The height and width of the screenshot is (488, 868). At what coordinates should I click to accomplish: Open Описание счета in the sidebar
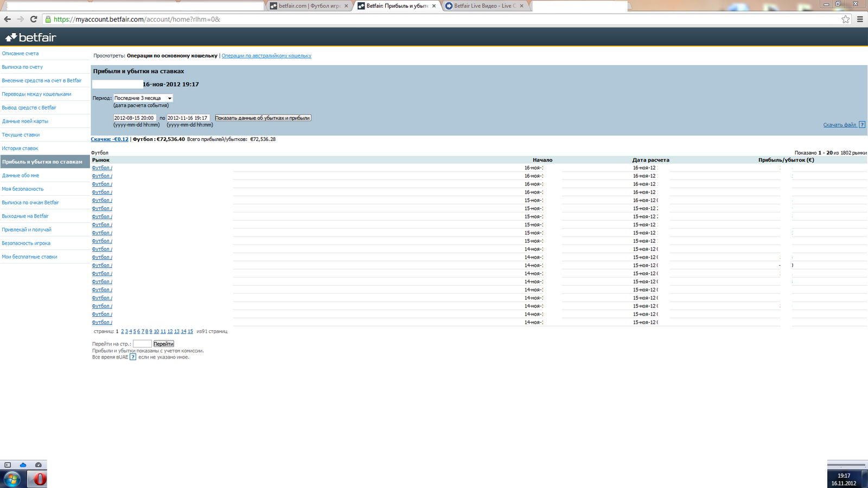[20, 54]
